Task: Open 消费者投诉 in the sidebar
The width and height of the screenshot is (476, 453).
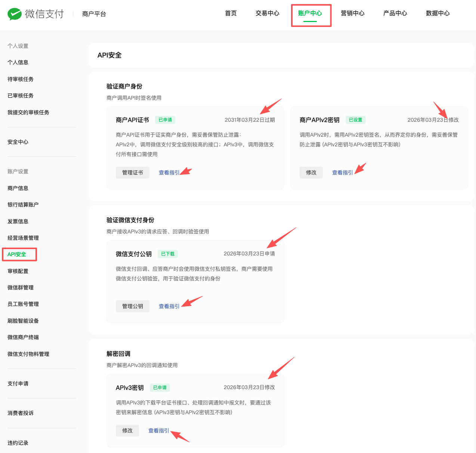Action: point(21,413)
